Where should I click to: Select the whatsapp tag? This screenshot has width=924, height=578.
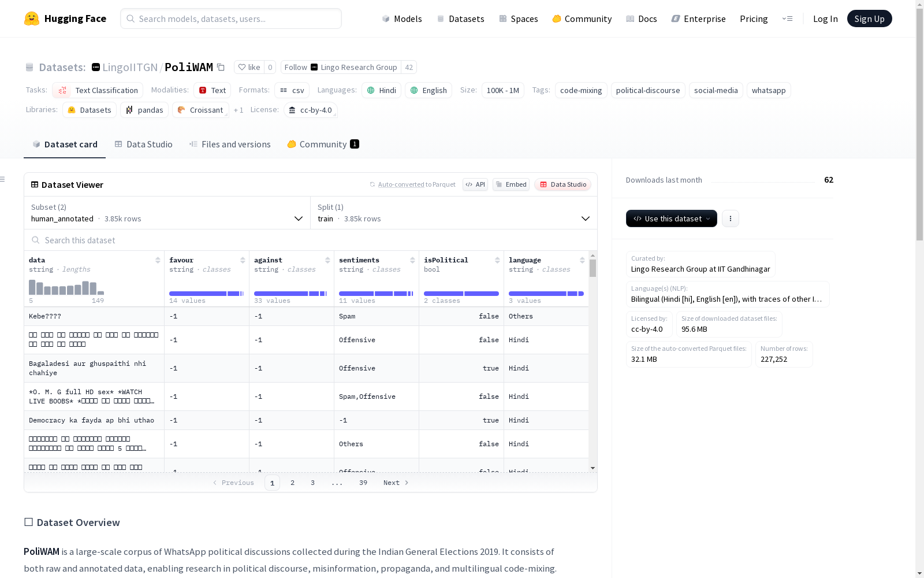[x=769, y=90]
